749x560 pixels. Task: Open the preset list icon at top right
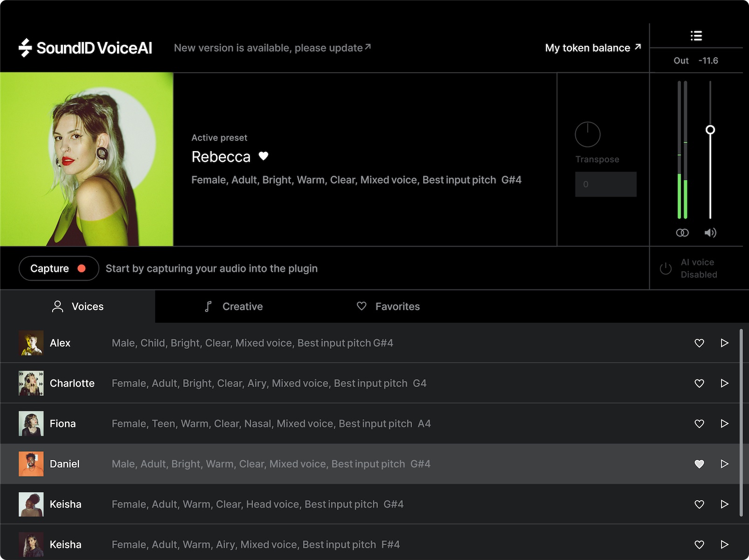[696, 35]
